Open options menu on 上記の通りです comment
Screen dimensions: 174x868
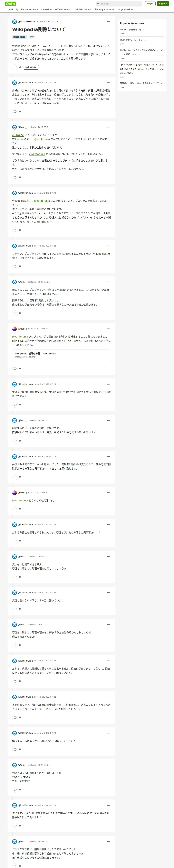click(108, 697)
